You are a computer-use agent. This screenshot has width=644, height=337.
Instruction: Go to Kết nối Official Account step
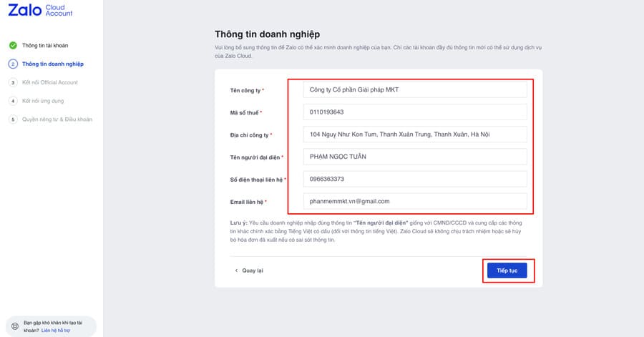50,82
